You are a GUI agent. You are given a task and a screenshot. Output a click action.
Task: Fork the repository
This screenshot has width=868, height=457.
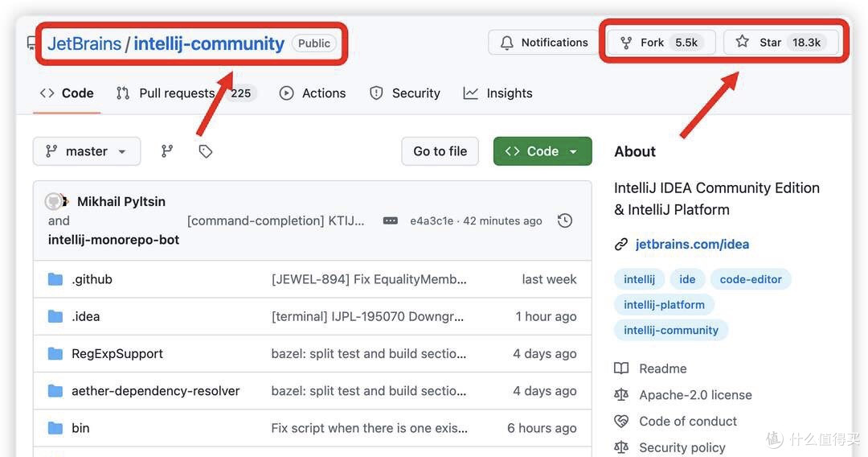[x=661, y=43]
